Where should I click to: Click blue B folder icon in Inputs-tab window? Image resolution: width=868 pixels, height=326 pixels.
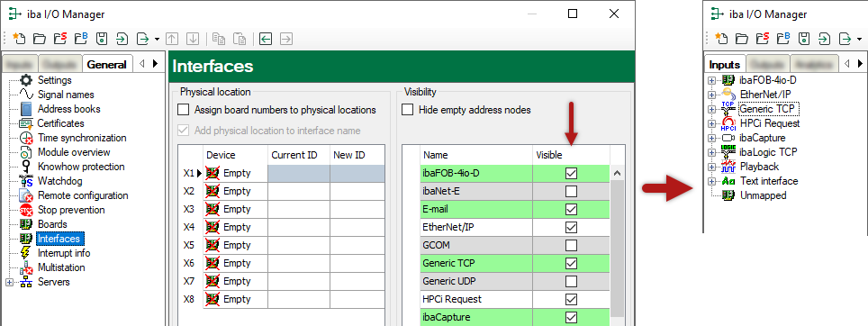[783, 38]
